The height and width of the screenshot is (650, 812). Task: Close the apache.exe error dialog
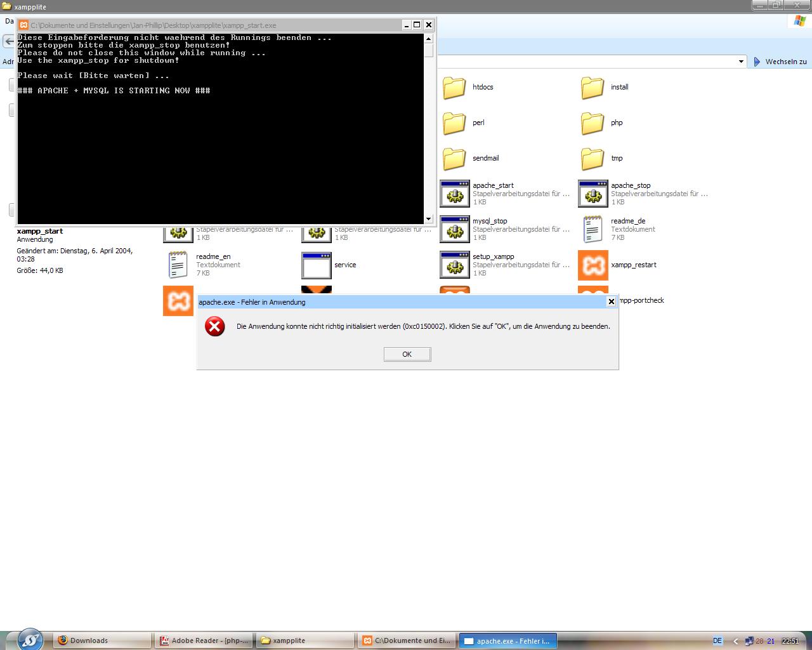click(x=611, y=302)
